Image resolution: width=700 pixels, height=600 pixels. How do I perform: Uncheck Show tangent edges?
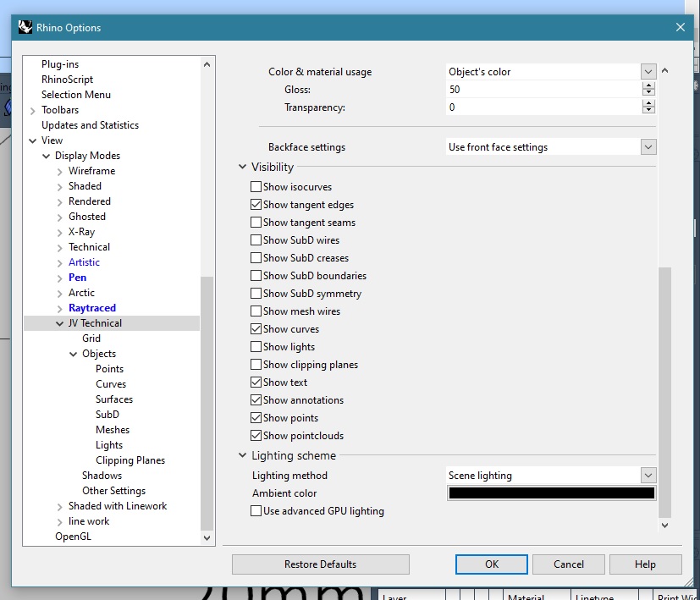coord(256,205)
